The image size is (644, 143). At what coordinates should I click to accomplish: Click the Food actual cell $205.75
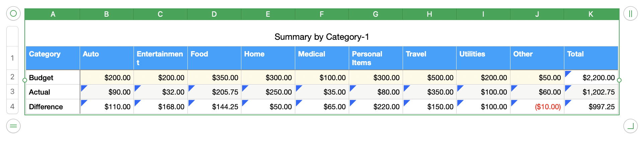coord(214,92)
